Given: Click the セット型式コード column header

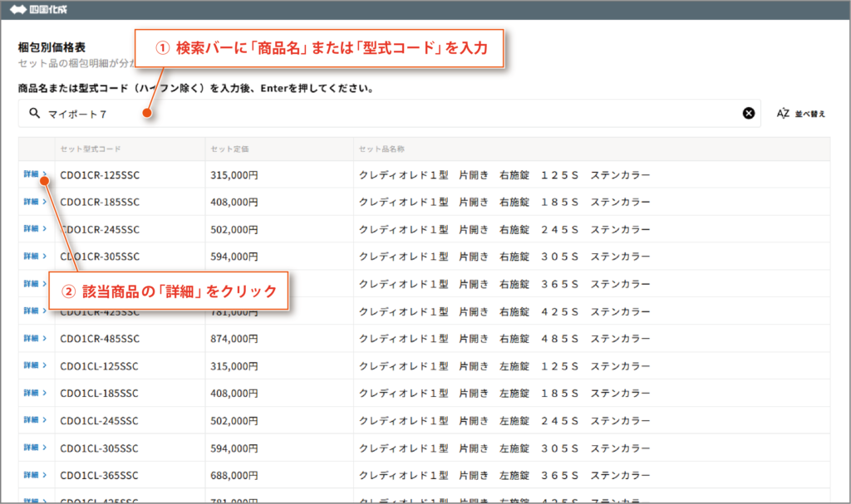Looking at the screenshot, I should (91, 149).
